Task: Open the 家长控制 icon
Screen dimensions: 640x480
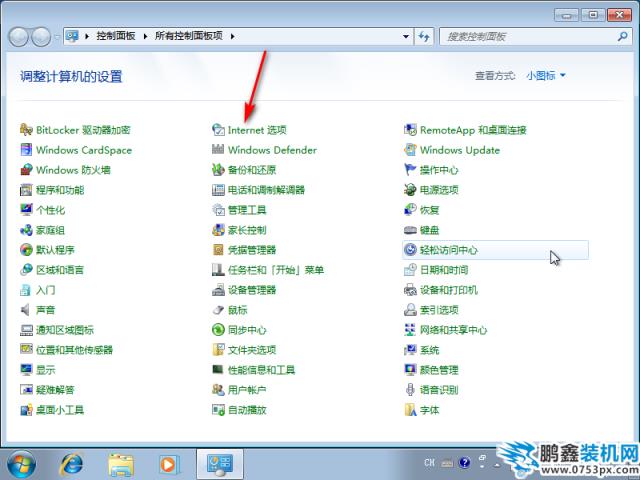Action: point(218,230)
